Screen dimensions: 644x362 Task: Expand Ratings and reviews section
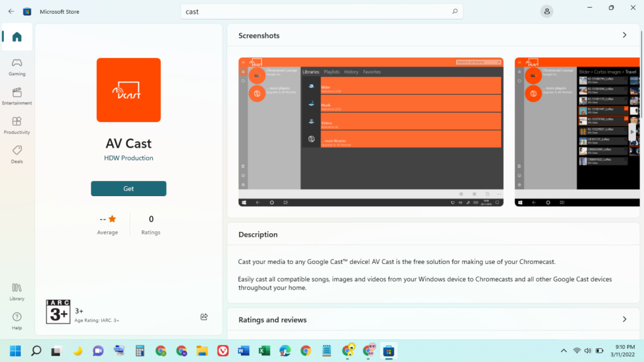pos(625,319)
